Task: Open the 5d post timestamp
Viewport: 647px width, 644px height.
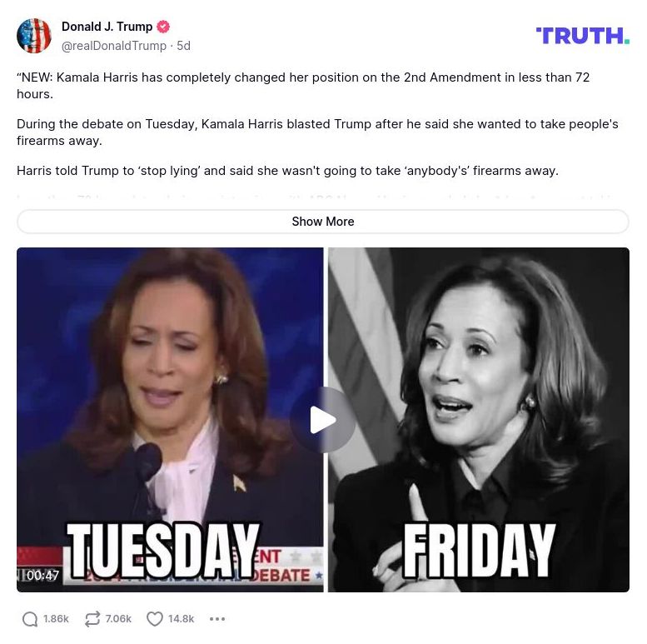Action: 184,46
